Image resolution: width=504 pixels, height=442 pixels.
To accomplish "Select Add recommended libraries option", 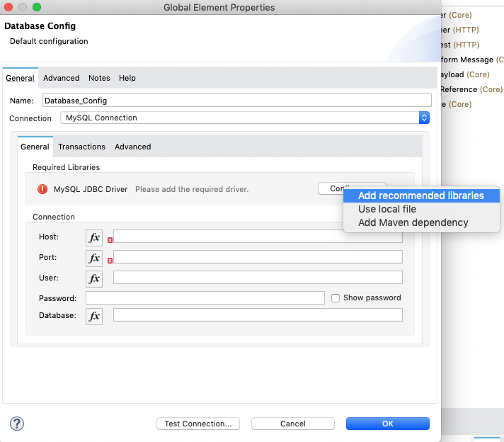I will tap(420, 195).
